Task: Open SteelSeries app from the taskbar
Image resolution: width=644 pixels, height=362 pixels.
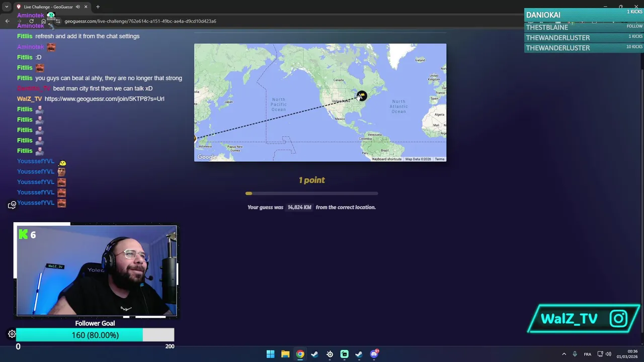Action: 330,354
